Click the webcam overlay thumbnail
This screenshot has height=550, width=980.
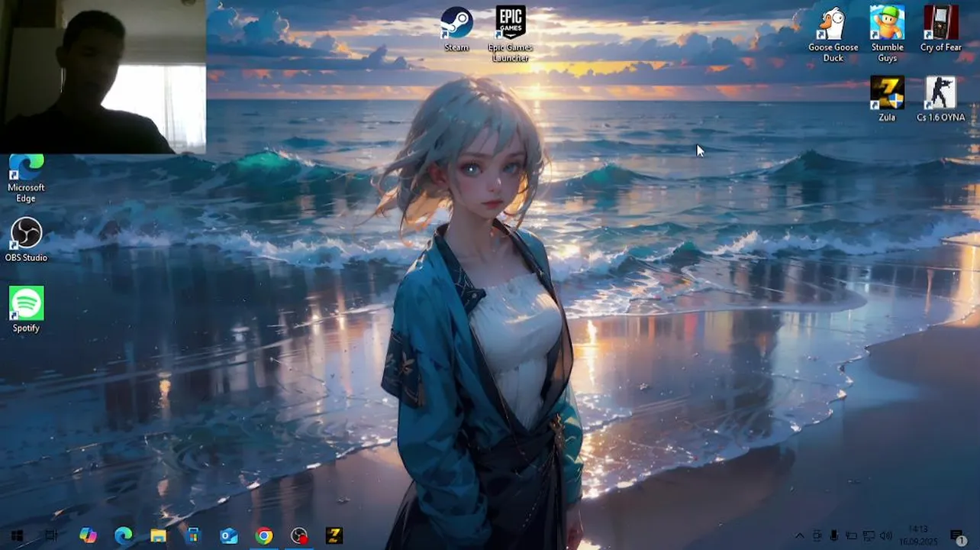click(x=103, y=76)
